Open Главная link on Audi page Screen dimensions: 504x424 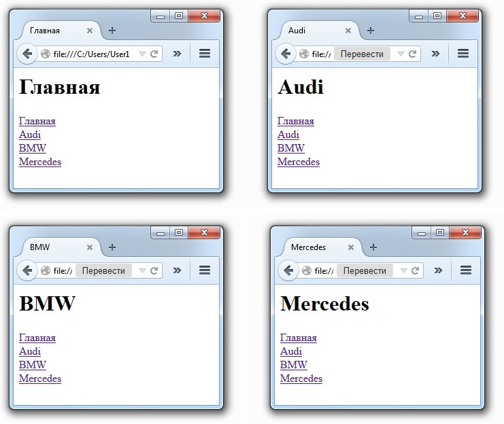click(x=296, y=121)
